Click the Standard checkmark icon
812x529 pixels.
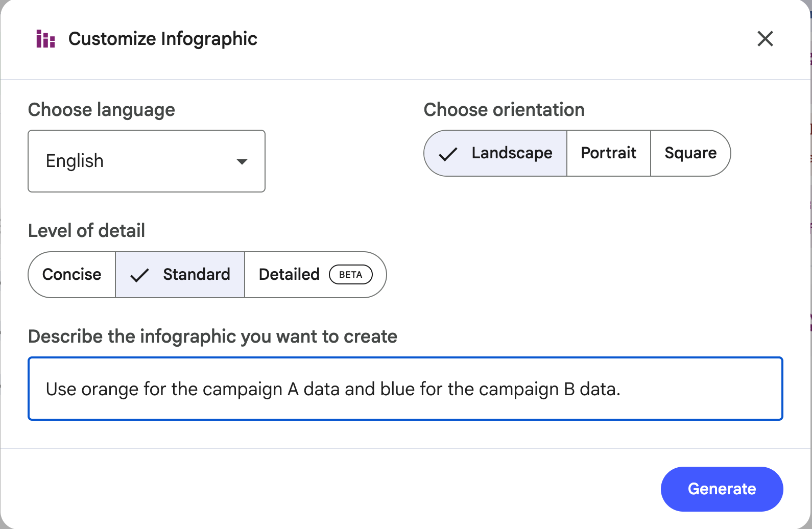[139, 275]
